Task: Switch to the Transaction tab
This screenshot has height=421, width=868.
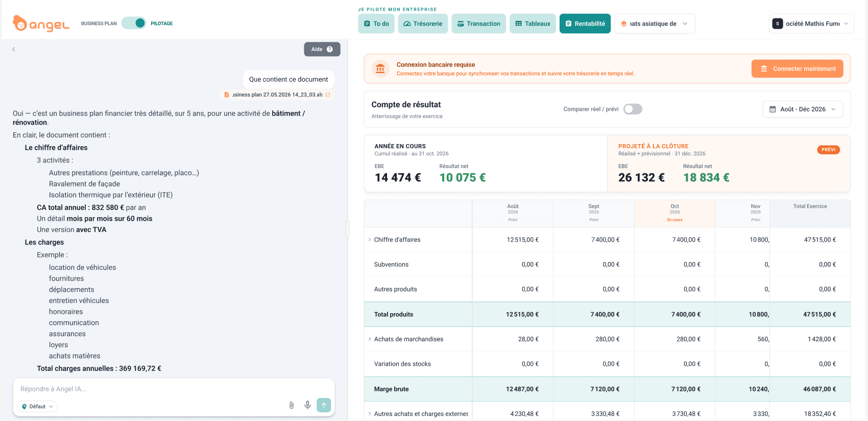Action: [479, 24]
